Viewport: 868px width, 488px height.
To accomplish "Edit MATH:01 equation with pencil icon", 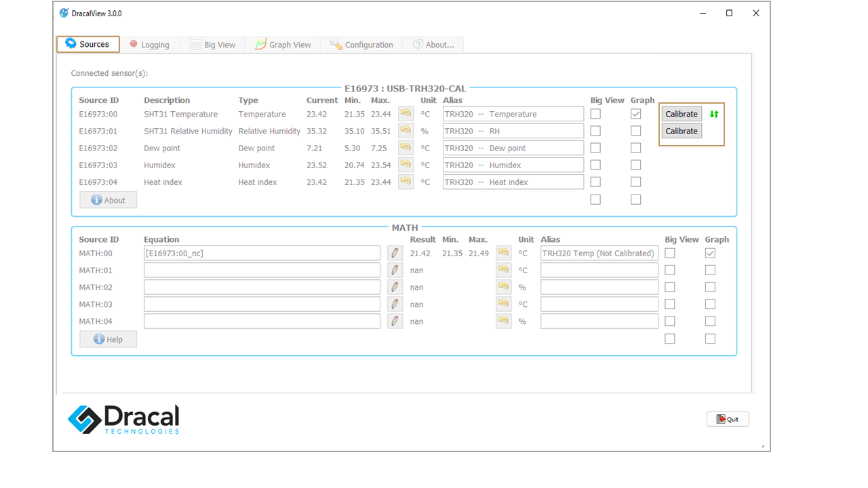I will pyautogui.click(x=395, y=270).
